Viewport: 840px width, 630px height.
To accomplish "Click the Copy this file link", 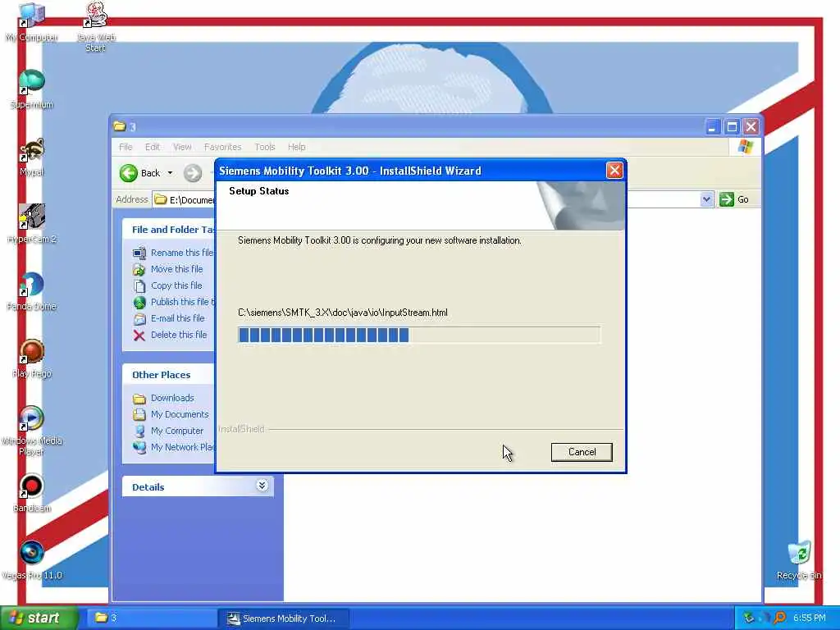I will point(176,286).
